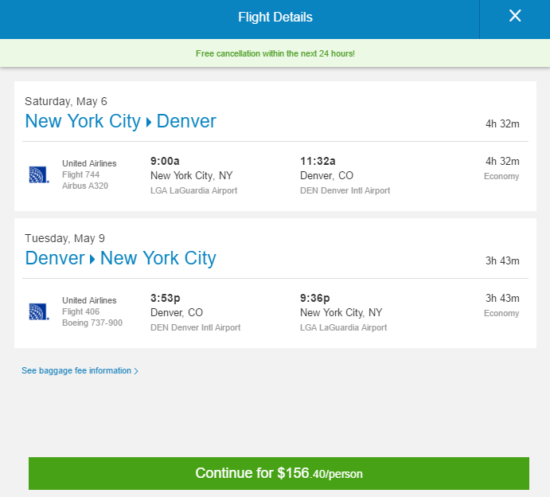The height and width of the screenshot is (497, 550).
Task: Continue for $156.40/person button
Action: [279, 473]
